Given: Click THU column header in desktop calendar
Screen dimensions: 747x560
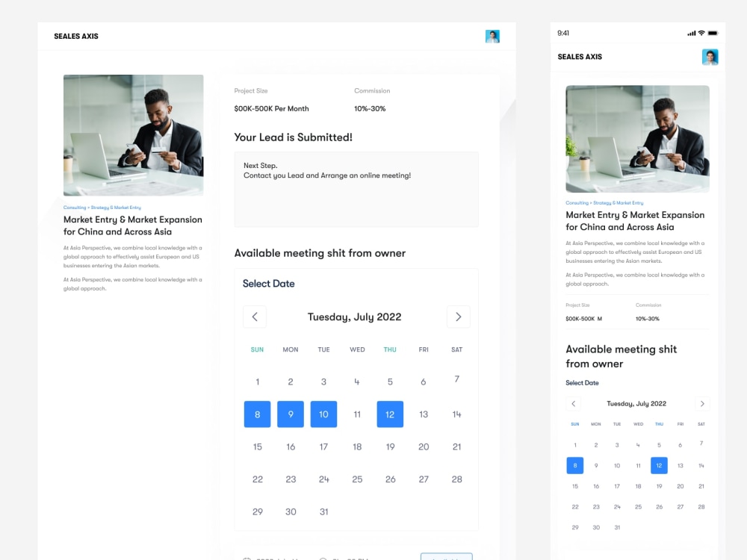Looking at the screenshot, I should [390, 349].
